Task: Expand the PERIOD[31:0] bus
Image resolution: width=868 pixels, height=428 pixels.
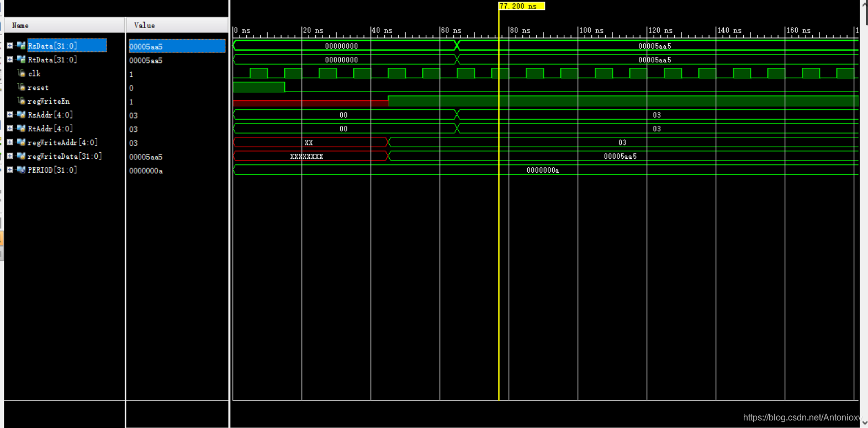Action: point(10,170)
